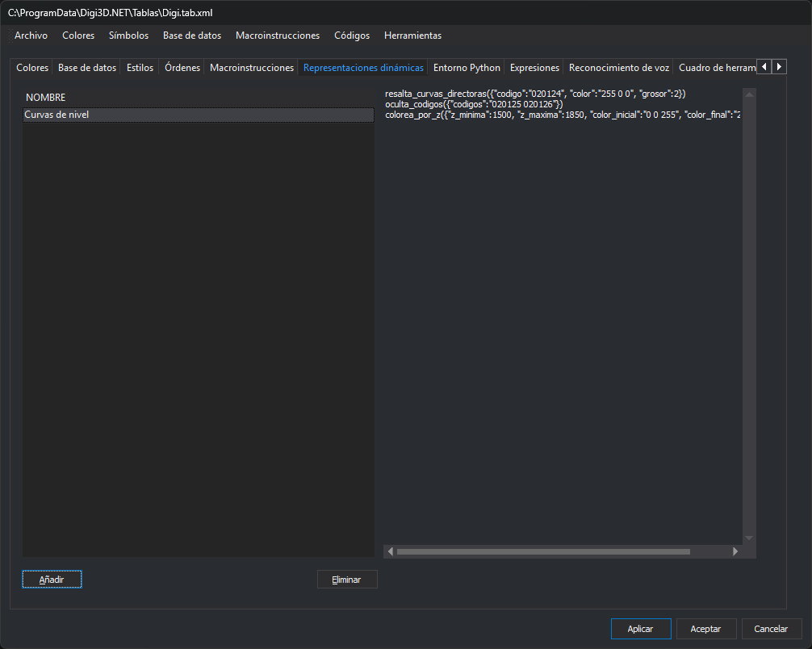Viewport: 812px width, 649px height.
Task: Click the horizontal scrollbar left arrow
Action: [x=391, y=551]
